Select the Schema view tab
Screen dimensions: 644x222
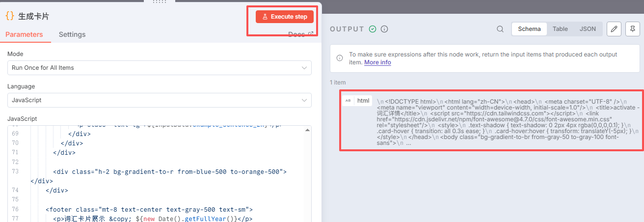click(529, 29)
